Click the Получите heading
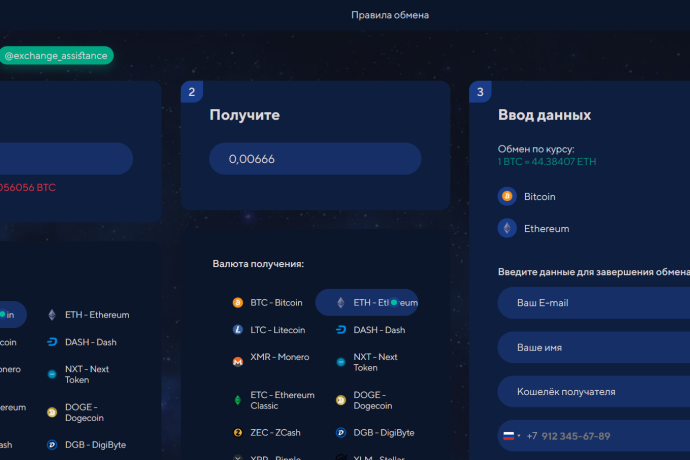The width and height of the screenshot is (690, 460). click(x=245, y=115)
